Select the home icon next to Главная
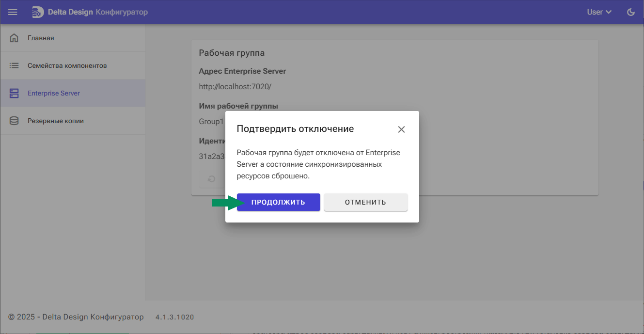 pos(14,37)
